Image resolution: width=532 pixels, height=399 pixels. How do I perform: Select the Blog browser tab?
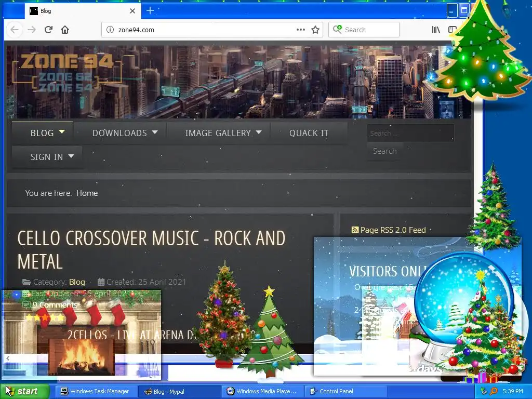(83, 11)
